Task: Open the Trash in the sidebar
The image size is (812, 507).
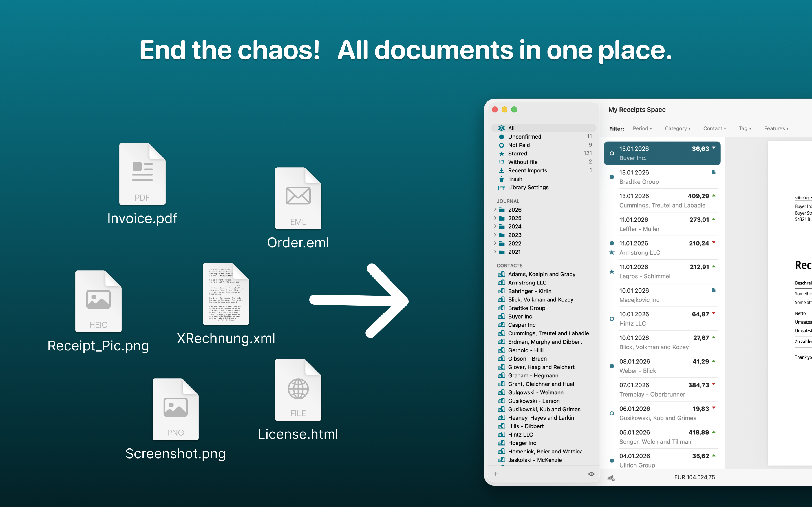Action: point(501,179)
